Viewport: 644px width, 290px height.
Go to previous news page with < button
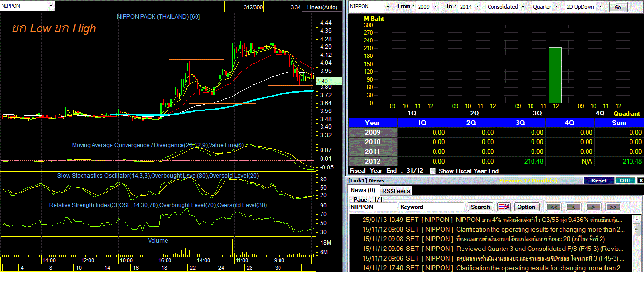[573, 207]
